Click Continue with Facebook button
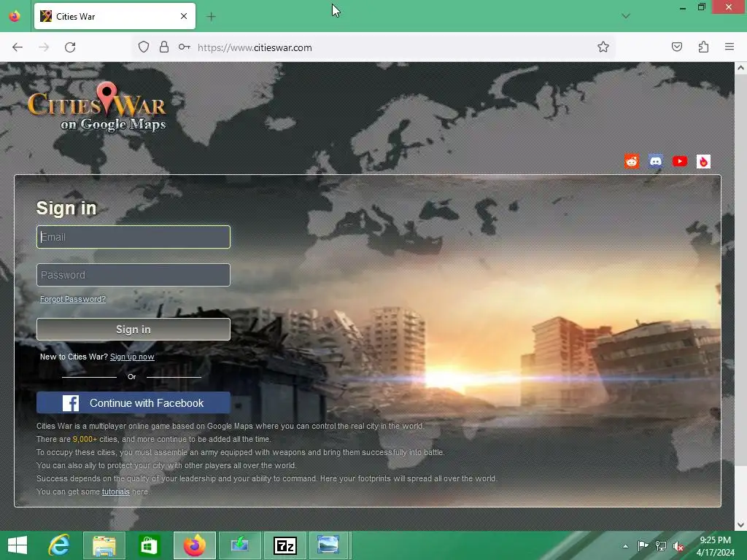This screenshot has height=560, width=747. click(133, 402)
